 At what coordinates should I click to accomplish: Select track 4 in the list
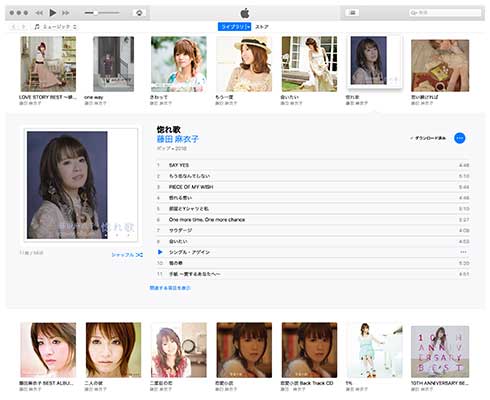pos(313,198)
